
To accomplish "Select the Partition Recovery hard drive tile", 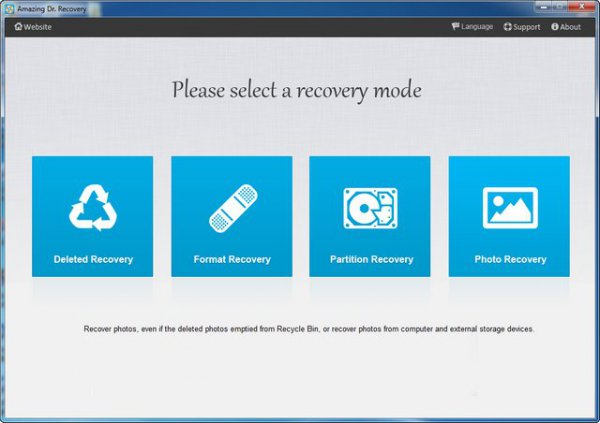I will tap(370, 216).
